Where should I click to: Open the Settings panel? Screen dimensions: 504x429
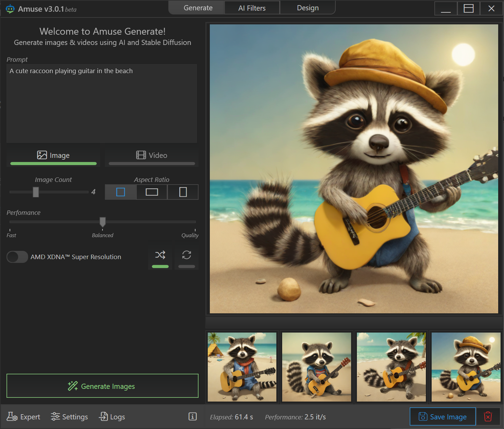pyautogui.click(x=69, y=417)
